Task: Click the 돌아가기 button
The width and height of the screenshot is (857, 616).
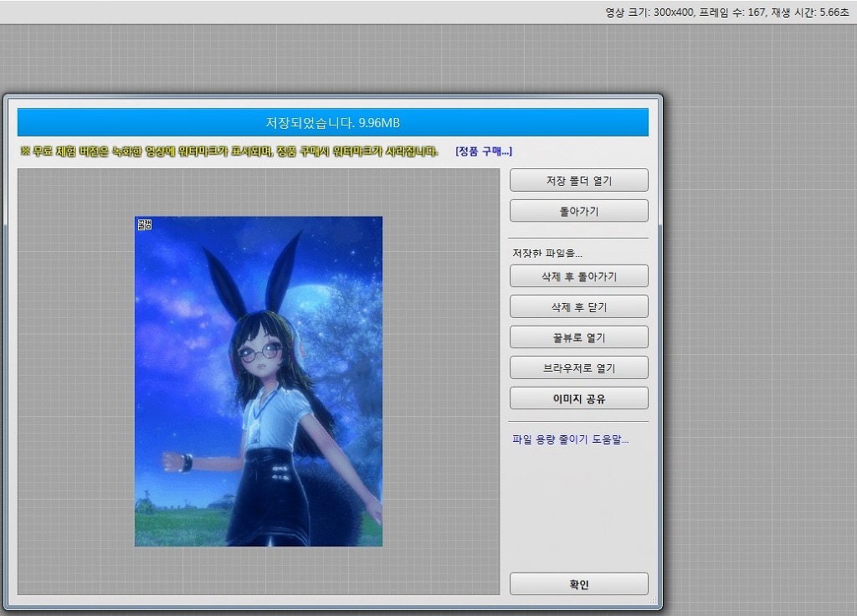Action: coord(579,211)
